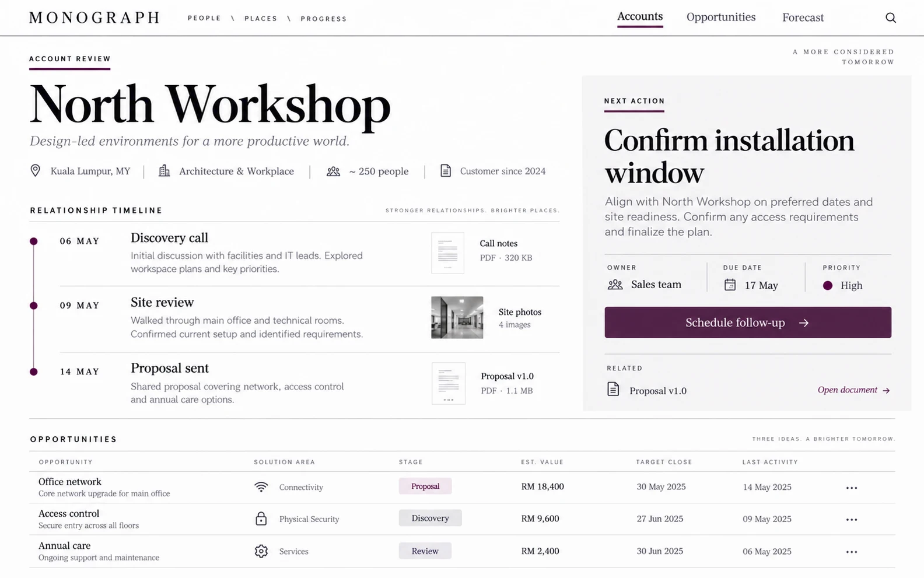Click the people icon beside ~ 250 people

(x=333, y=171)
